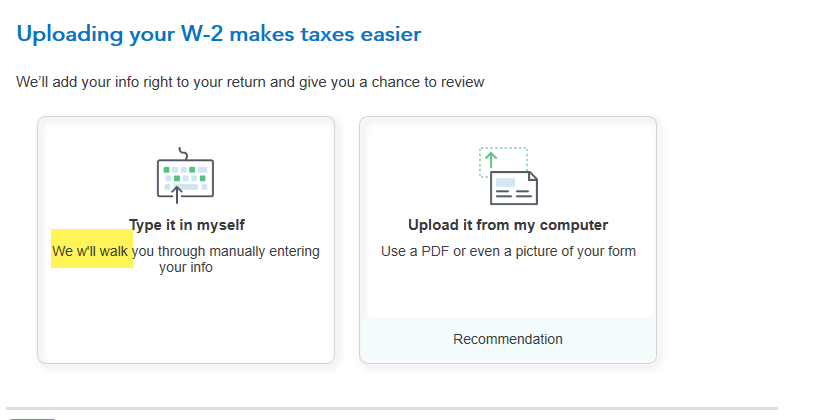This screenshot has width=815, height=420.
Task: Click the dotted green upload outline box
Action: 503,162
